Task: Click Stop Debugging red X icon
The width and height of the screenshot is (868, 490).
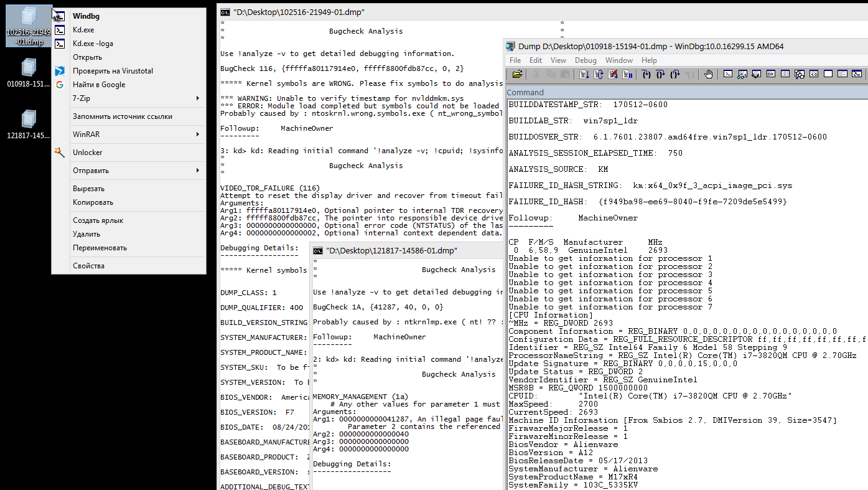Action: point(613,74)
